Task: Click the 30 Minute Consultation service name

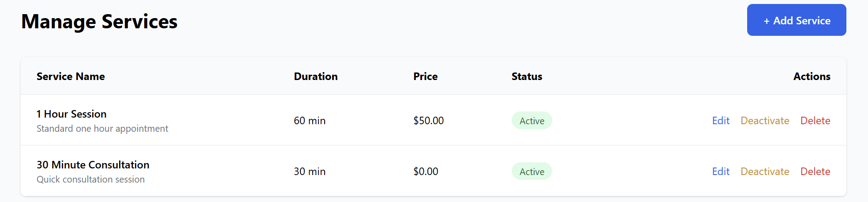Action: [93, 165]
